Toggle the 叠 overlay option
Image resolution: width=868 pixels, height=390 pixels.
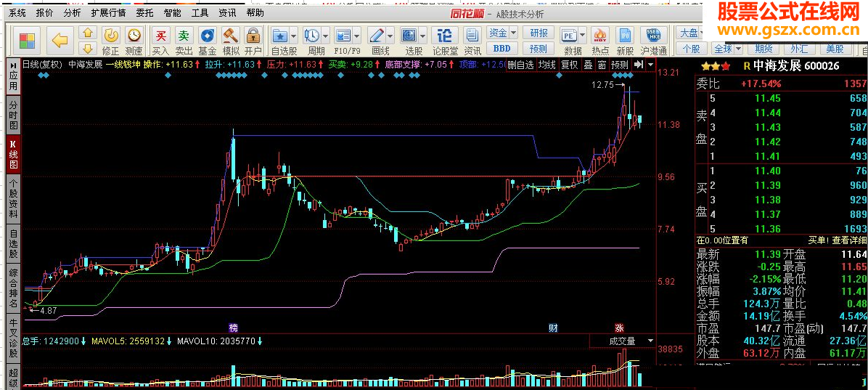[588, 64]
